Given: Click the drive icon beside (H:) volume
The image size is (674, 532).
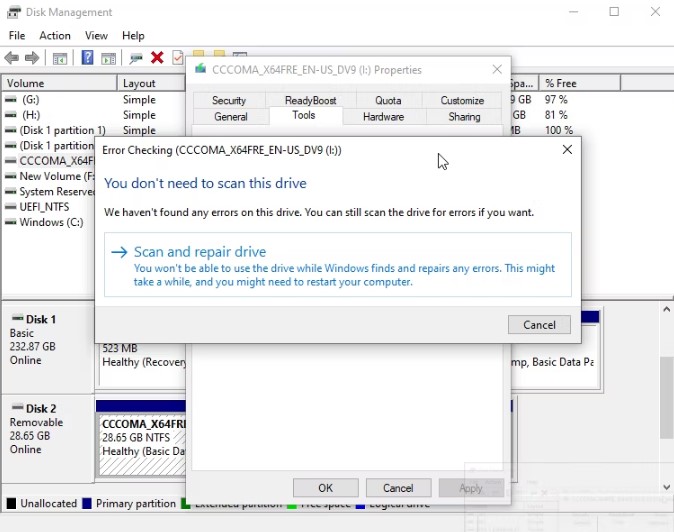Looking at the screenshot, I should point(10,115).
